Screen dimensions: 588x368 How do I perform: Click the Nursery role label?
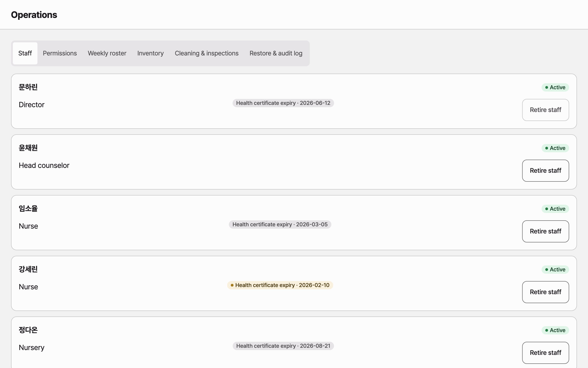click(x=32, y=348)
